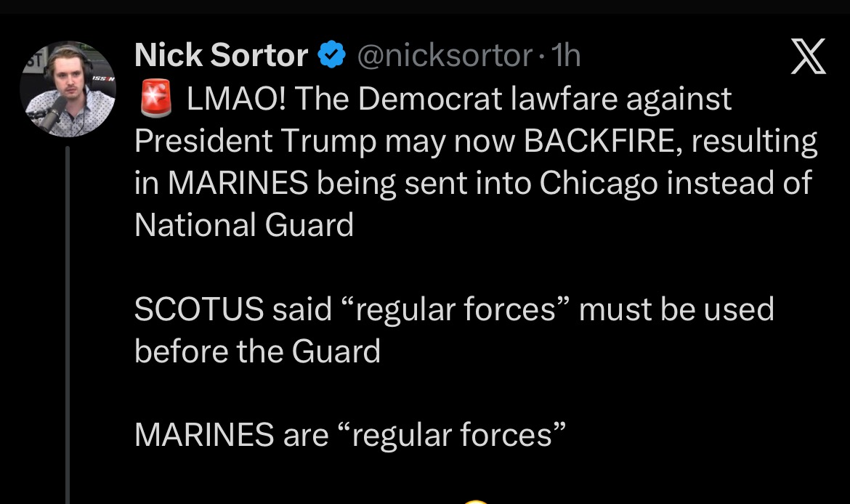The width and height of the screenshot is (850, 504).
Task: Click the 1h post timestamp
Action: (566, 55)
